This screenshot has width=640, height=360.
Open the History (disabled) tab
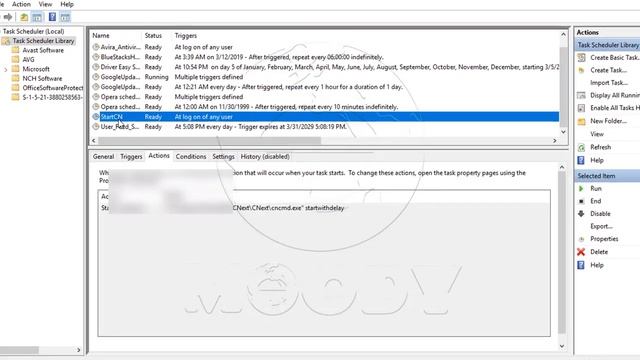coord(265,157)
